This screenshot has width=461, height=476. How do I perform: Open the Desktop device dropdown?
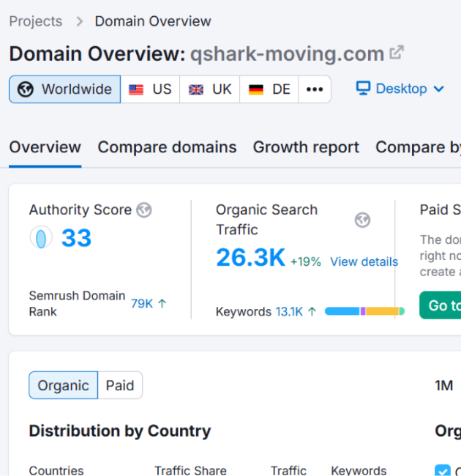point(400,89)
